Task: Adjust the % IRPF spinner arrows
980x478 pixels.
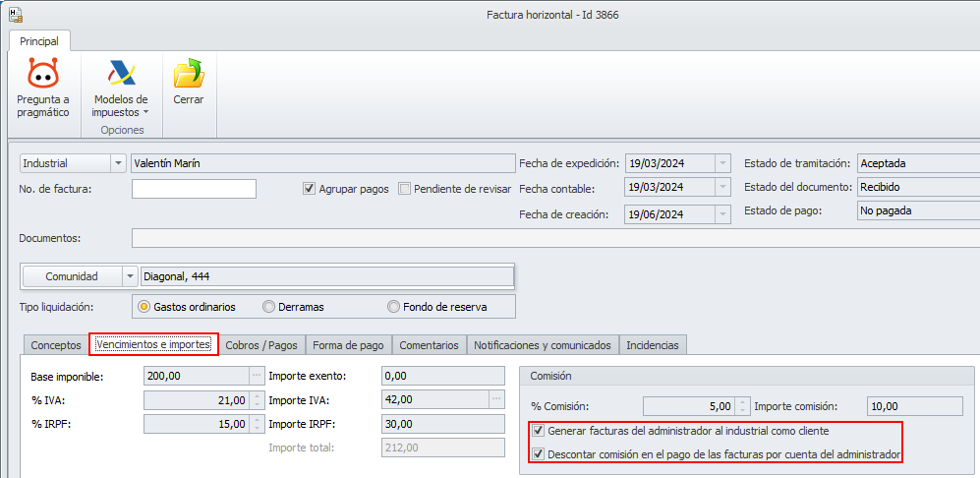Action: [256, 424]
